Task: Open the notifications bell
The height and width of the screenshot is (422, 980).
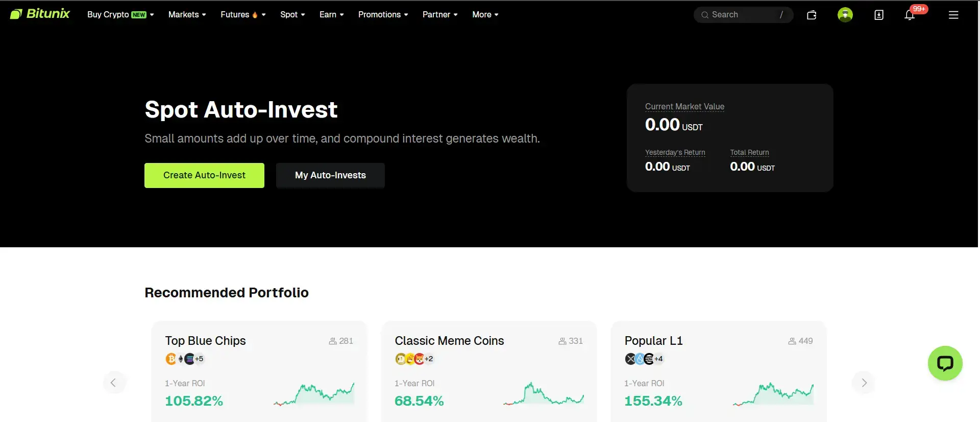Action: 910,15
